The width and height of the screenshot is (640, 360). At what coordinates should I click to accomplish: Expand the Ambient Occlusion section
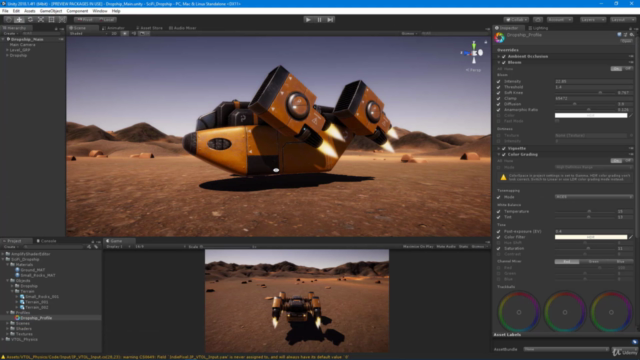tap(498, 57)
